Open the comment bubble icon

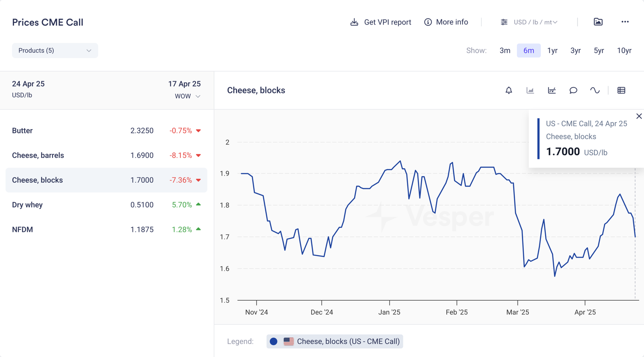(x=573, y=90)
